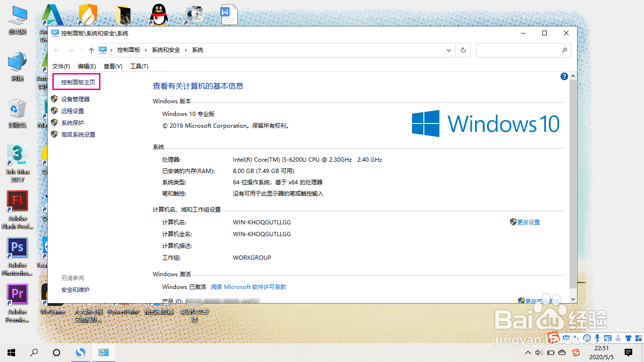
Task: Go up one level arrow
Action: coord(91,50)
